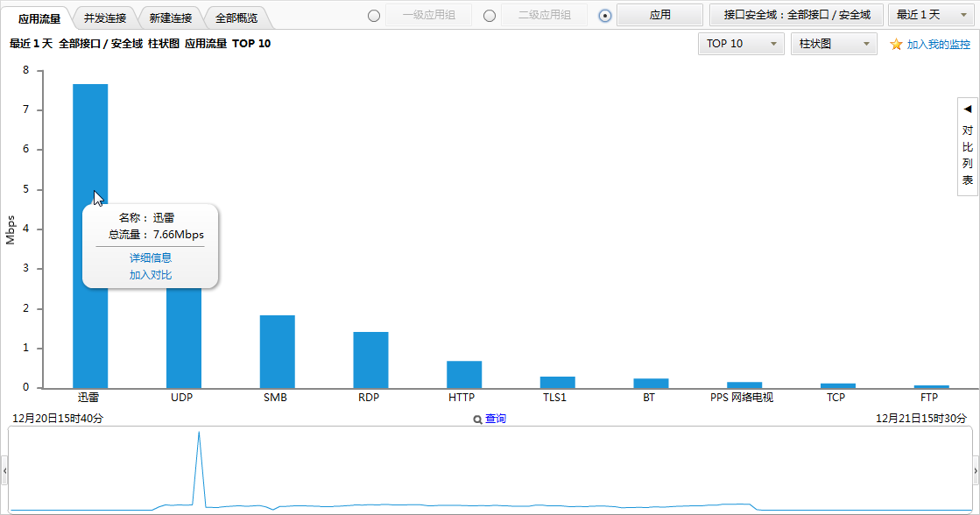Screen dimensions: 980x515
Task: Select the 应用 radio button
Action: pyautogui.click(x=605, y=16)
